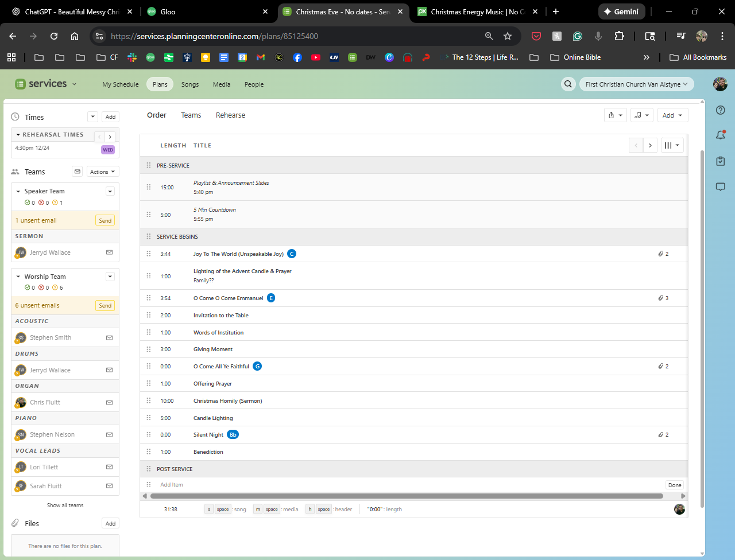
Task: Click the Show all teams link
Action: (65, 505)
